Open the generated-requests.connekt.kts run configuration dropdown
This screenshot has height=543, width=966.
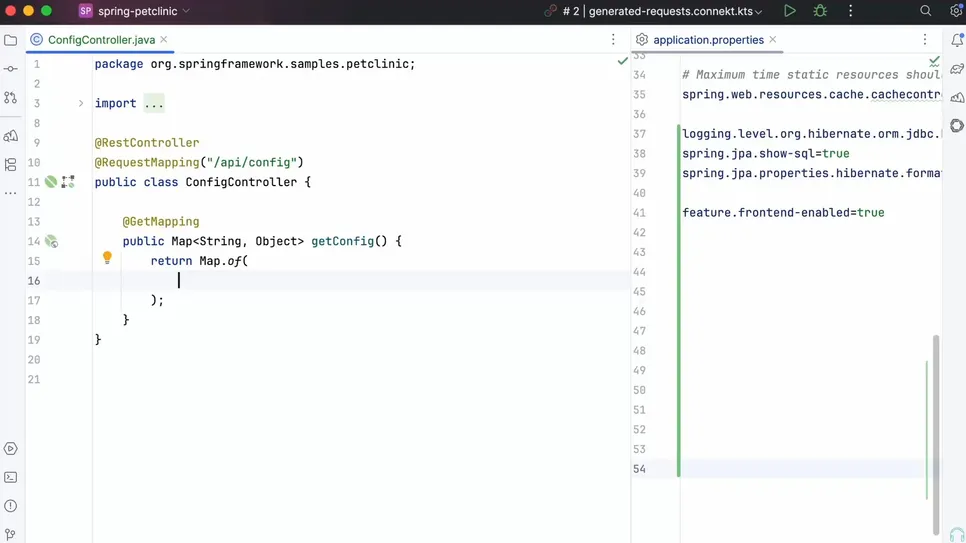click(x=675, y=12)
